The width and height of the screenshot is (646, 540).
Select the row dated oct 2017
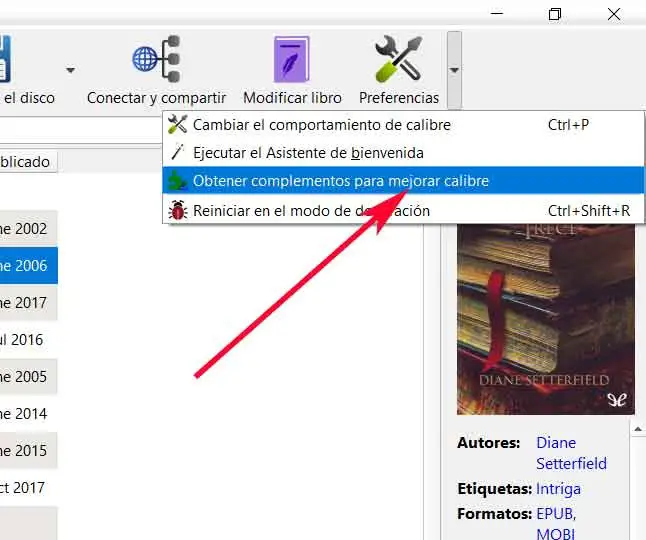28,487
